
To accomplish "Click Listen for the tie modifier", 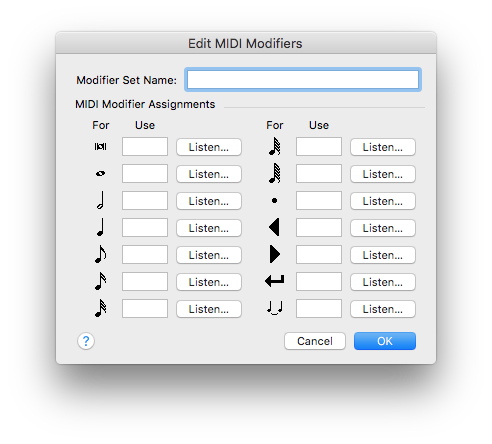I will tap(383, 309).
